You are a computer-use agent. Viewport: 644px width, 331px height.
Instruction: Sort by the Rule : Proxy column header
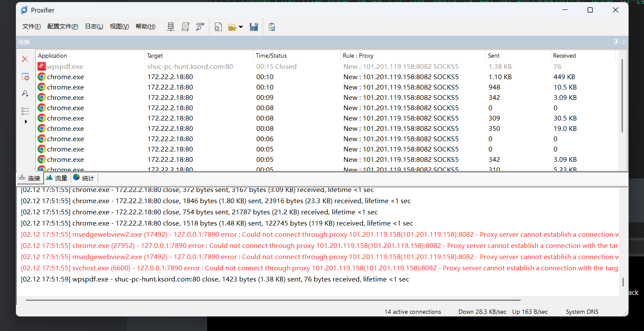pos(413,56)
